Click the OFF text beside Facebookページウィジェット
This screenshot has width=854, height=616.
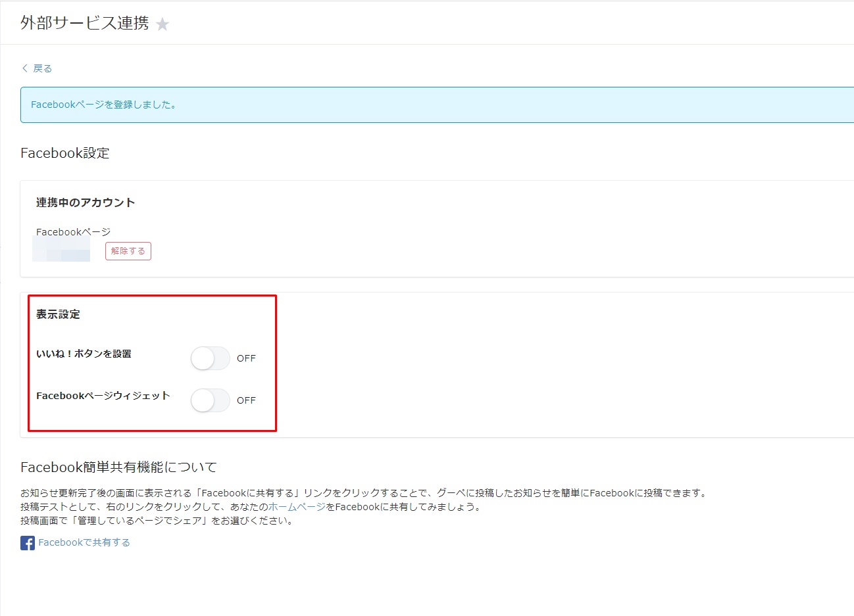click(246, 400)
